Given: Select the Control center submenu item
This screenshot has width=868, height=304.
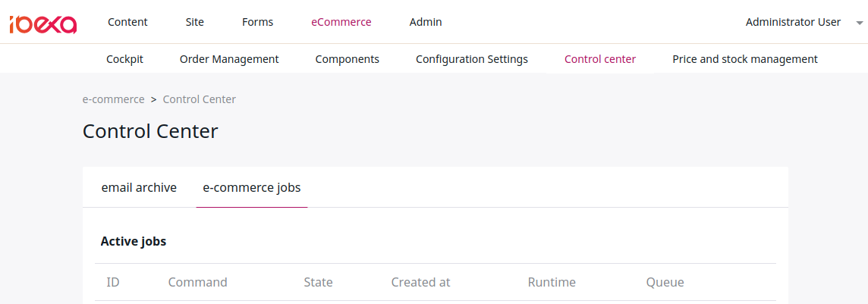Looking at the screenshot, I should 600,59.
